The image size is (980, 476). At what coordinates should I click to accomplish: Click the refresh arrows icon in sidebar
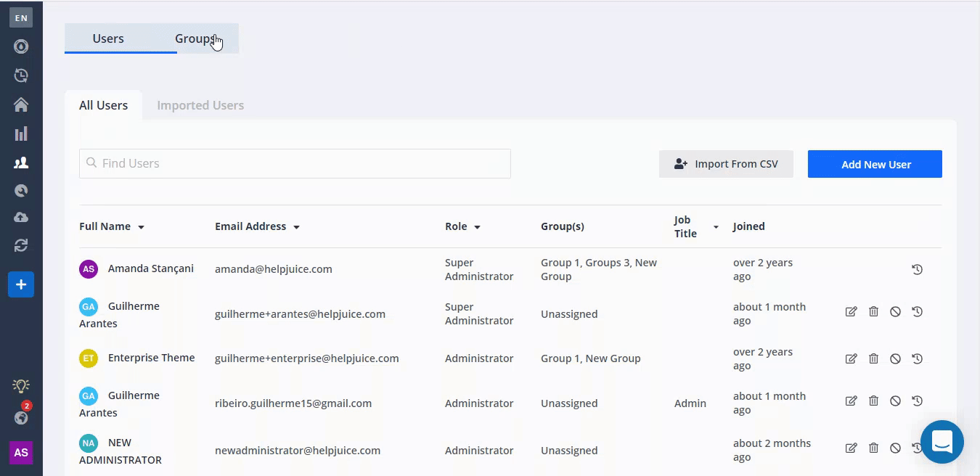[21, 246]
